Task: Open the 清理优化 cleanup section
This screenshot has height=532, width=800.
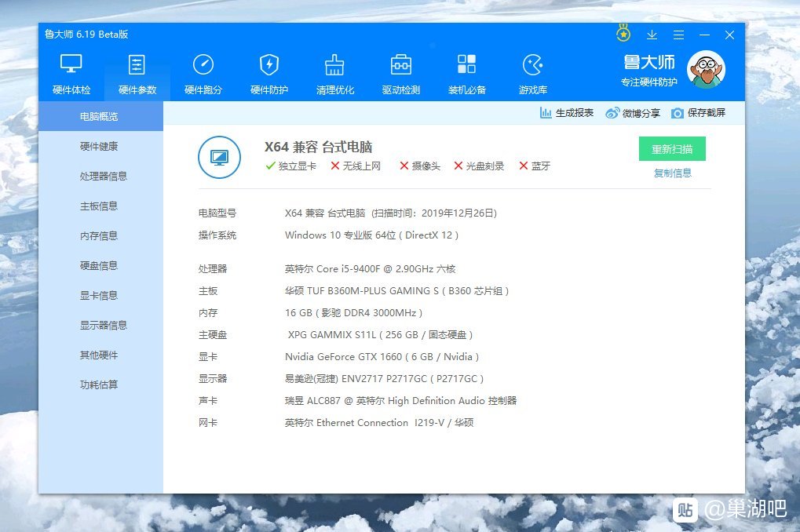Action: [x=334, y=75]
